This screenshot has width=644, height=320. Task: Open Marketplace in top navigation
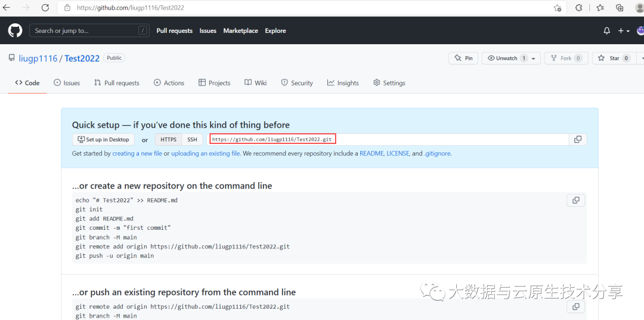[241, 31]
